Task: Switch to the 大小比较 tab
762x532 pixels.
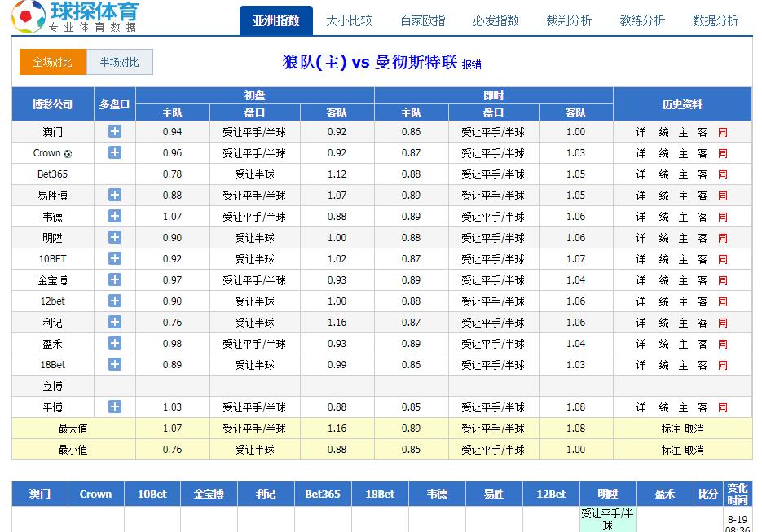Action: (349, 20)
